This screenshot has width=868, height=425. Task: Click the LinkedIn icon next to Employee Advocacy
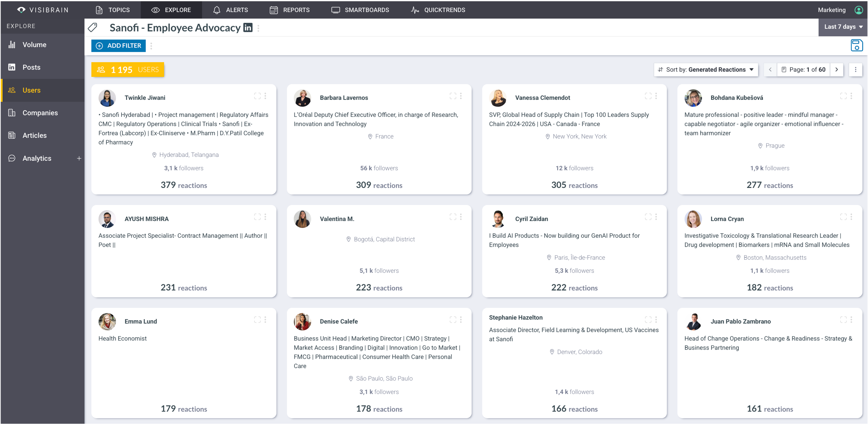click(248, 27)
